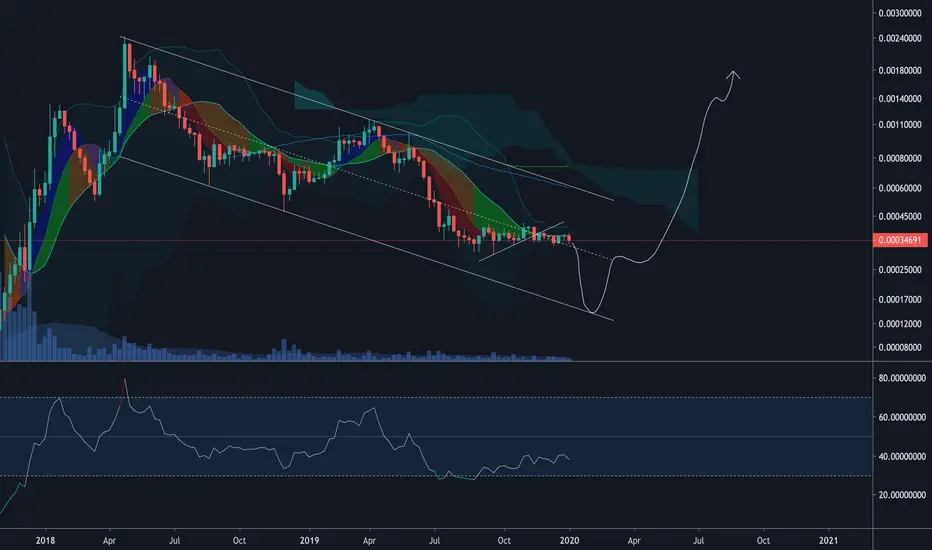Viewport: 932px width, 550px height.
Task: Click the 0.00080000 price axis label
Action: (900, 158)
